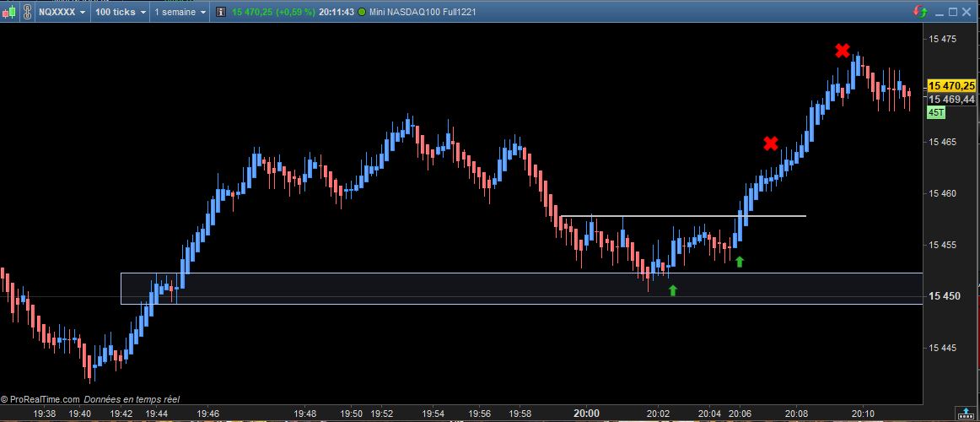This screenshot has height=422, width=980.
Task: Click the 15 455 price axis label
Action: click(x=942, y=245)
